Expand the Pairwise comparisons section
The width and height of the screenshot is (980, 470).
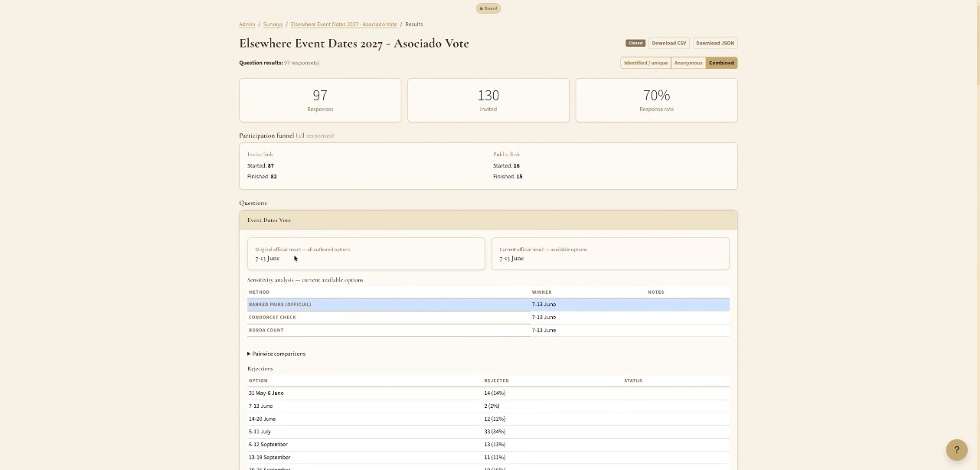point(276,354)
